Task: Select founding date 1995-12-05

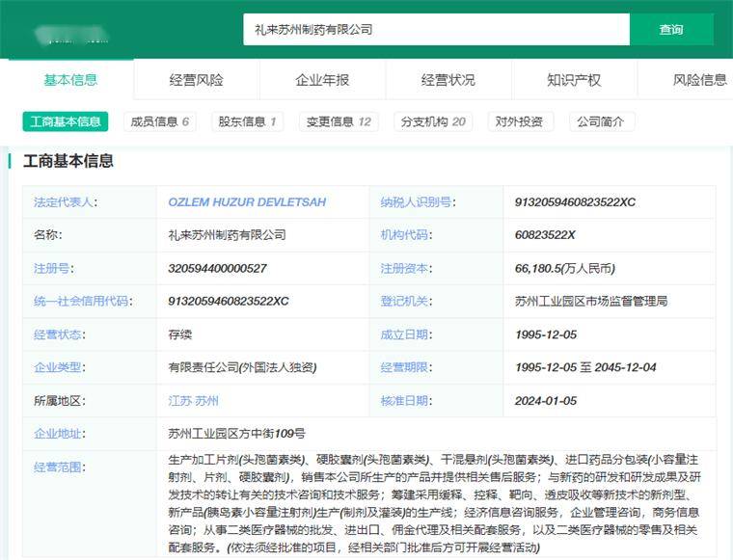Action: [546, 334]
